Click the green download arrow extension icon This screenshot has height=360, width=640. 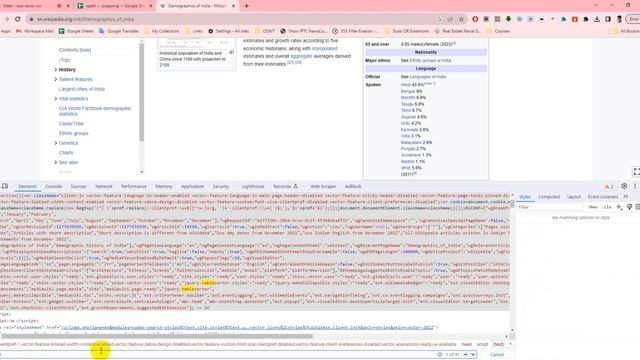coord(508,19)
